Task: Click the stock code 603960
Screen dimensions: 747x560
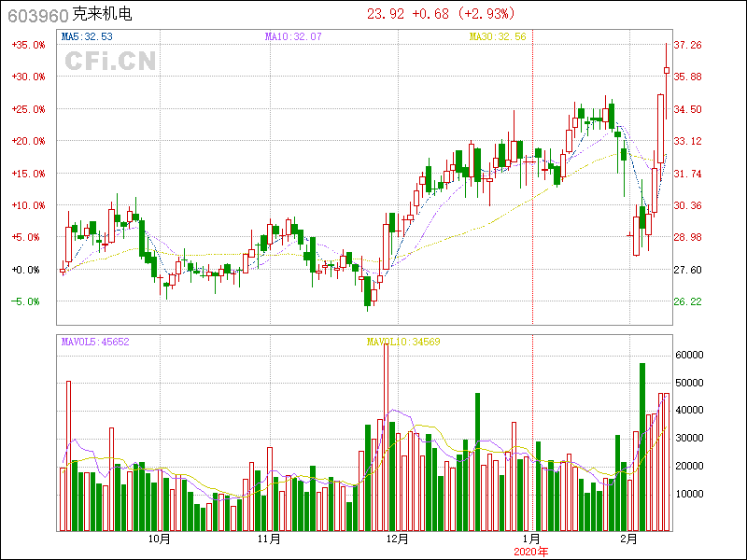Action: 35,15
